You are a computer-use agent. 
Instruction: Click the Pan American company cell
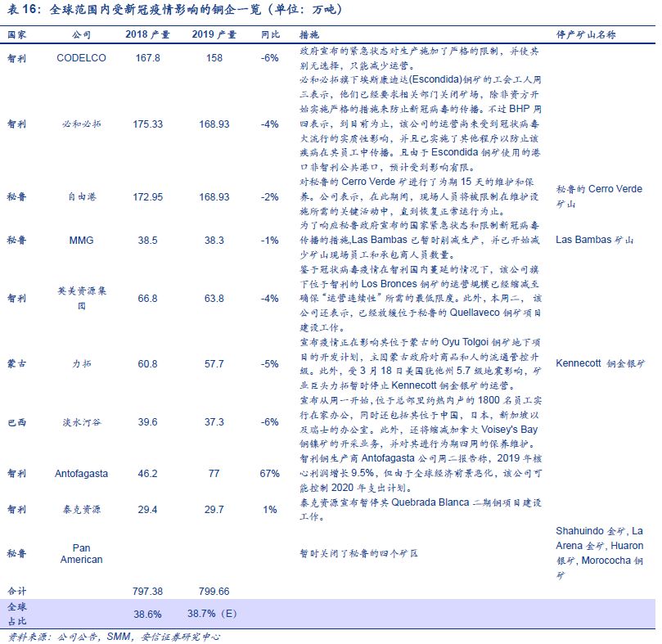tap(81, 554)
